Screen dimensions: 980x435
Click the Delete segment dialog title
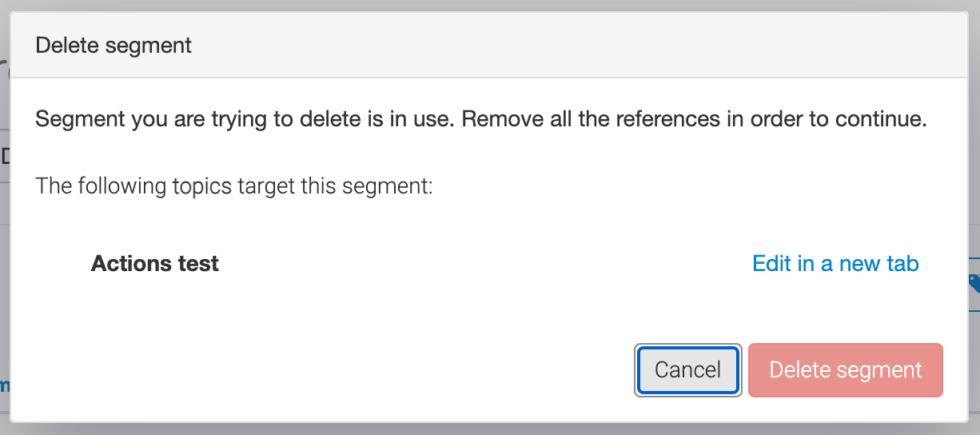tap(114, 45)
